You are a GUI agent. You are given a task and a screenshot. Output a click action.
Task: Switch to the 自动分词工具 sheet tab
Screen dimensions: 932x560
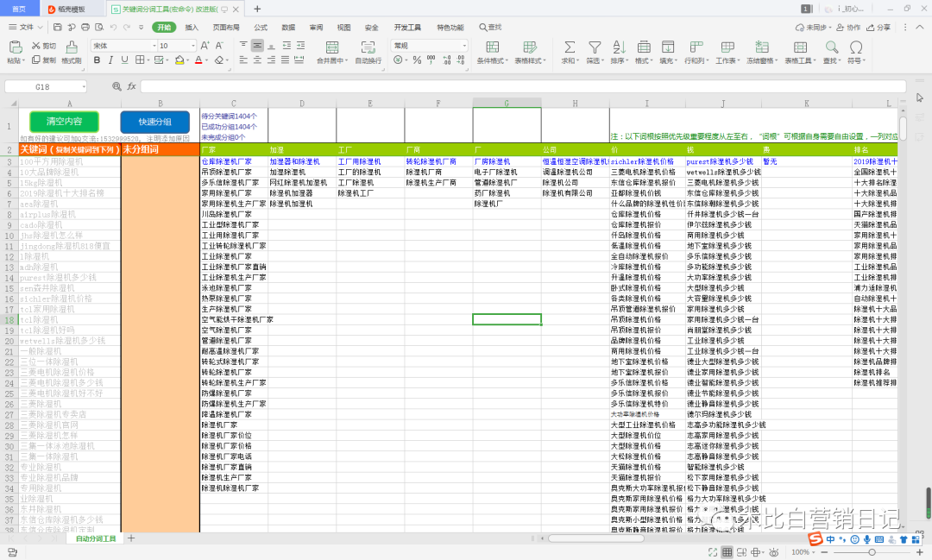click(x=96, y=538)
